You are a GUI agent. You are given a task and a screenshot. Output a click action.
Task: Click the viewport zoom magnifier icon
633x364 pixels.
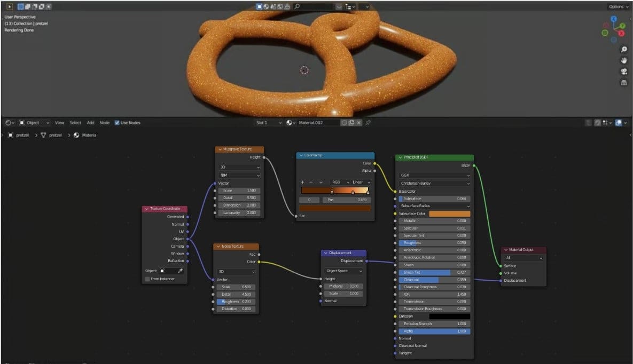coord(623,50)
